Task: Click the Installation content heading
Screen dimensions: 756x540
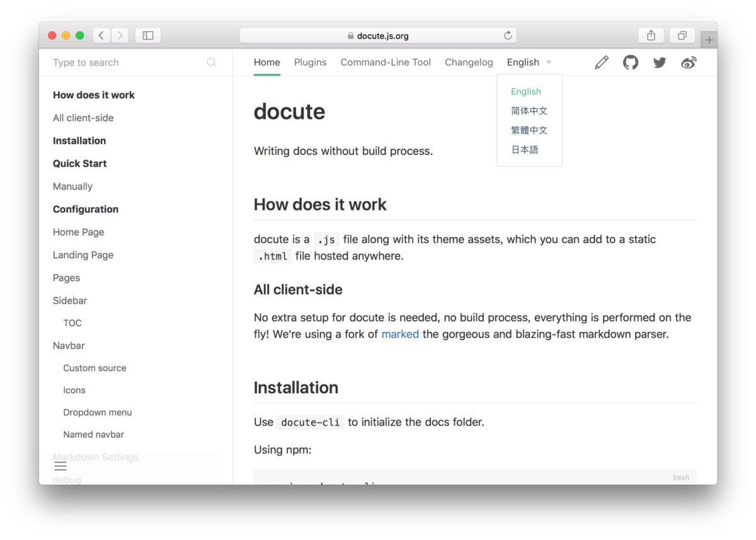Action: [296, 388]
